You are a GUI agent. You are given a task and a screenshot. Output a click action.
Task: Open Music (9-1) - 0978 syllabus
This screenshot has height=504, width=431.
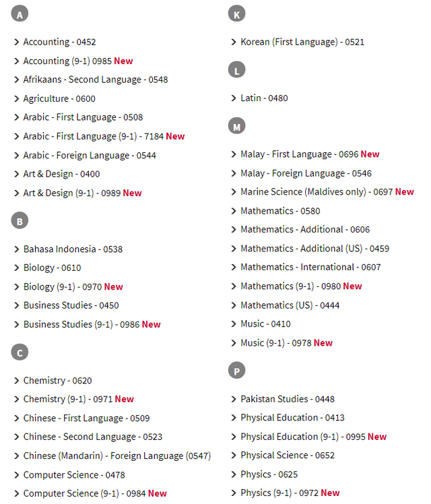[x=286, y=343]
